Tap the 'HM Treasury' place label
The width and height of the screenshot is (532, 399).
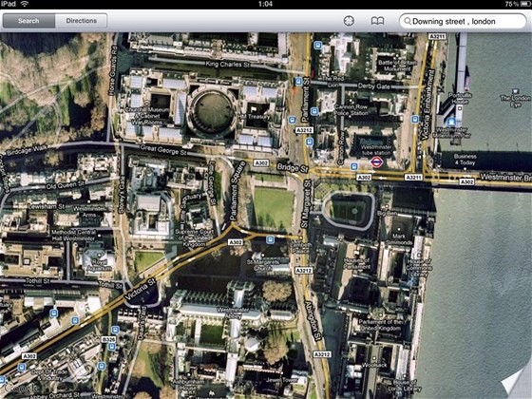[255, 117]
